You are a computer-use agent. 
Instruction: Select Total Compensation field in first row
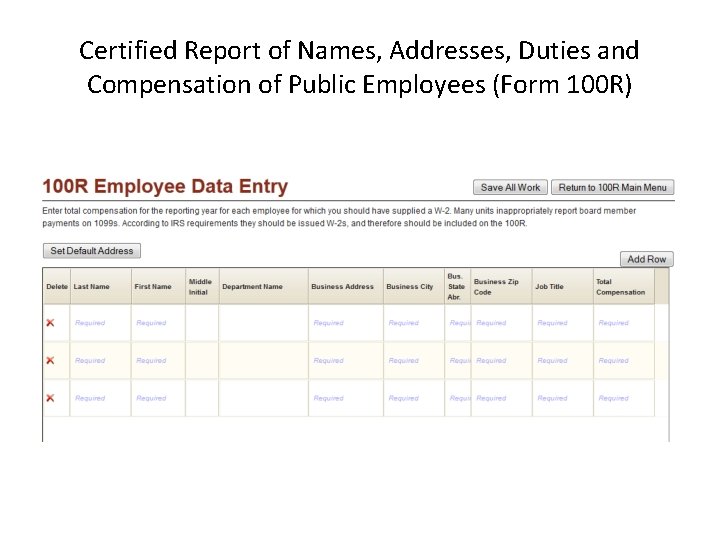tap(624, 323)
